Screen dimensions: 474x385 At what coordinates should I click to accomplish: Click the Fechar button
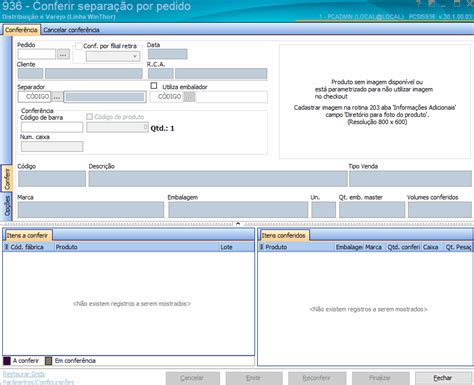443,378
